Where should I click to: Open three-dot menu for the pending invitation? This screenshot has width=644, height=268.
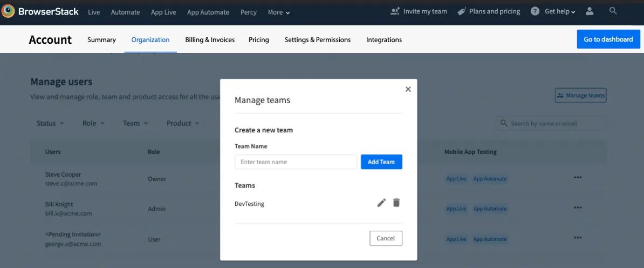[578, 238]
